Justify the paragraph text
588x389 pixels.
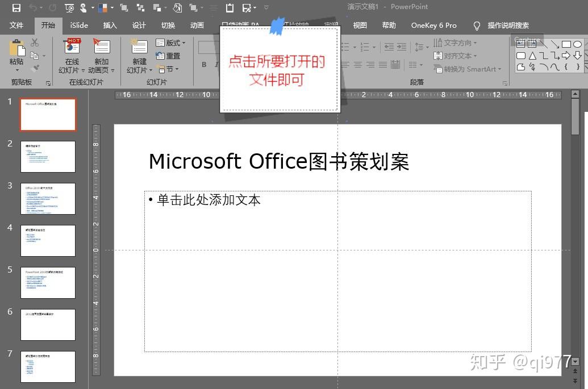coord(382,65)
